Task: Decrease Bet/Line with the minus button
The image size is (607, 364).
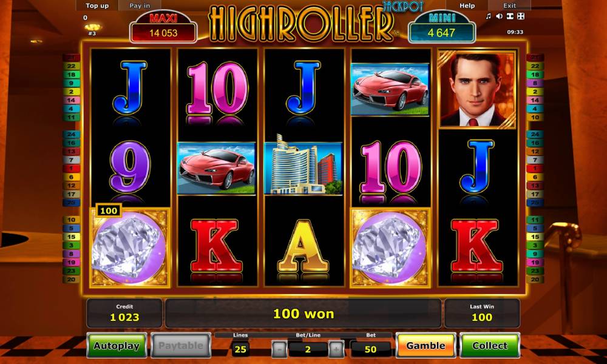Action: click(279, 349)
